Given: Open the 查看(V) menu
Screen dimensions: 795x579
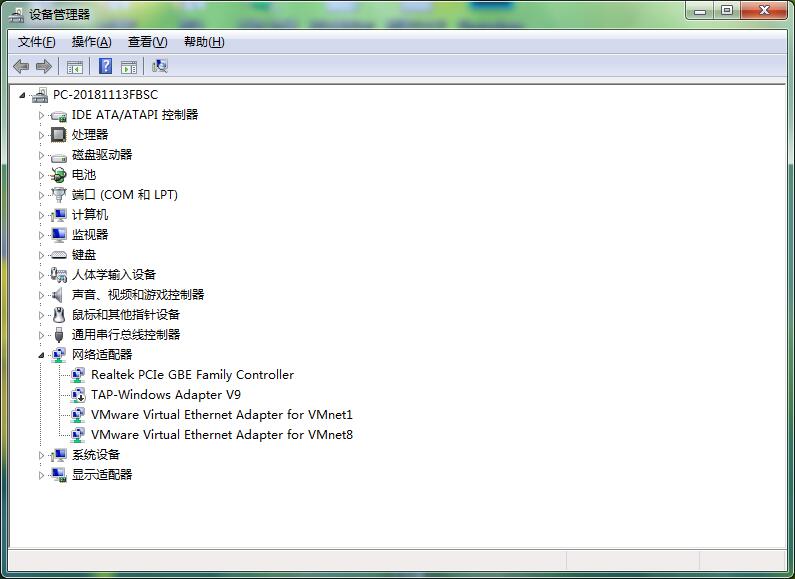Looking at the screenshot, I should click(x=148, y=42).
